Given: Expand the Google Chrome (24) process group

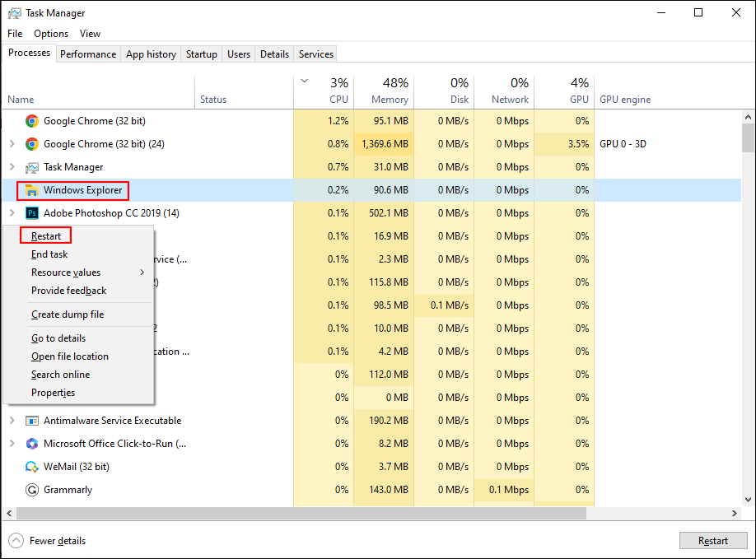Looking at the screenshot, I should click(x=12, y=144).
